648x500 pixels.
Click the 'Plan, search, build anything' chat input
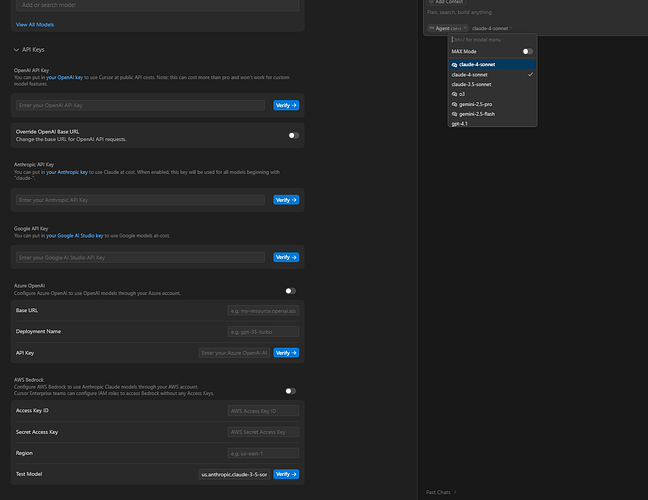pos(459,12)
